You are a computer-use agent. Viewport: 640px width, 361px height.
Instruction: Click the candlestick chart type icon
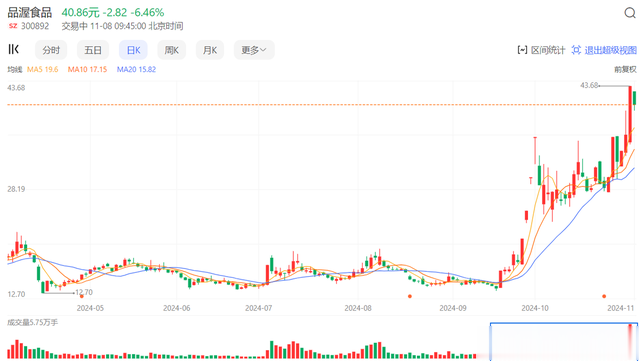tap(13, 49)
